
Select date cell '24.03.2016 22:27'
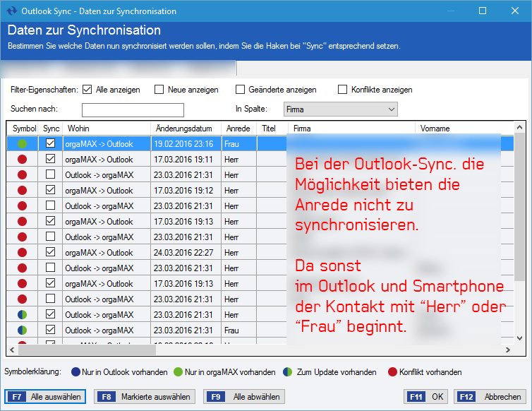click(186, 252)
